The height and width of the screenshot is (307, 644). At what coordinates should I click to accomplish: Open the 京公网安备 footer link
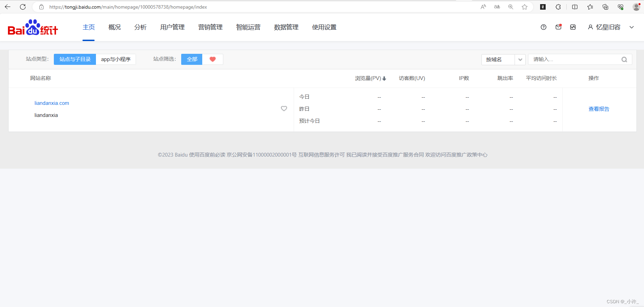(x=262, y=155)
